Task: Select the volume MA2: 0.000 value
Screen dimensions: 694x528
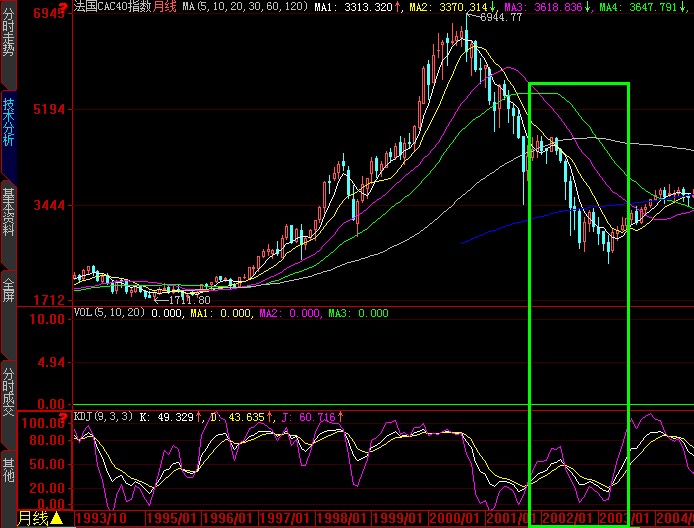Action: click(289, 313)
